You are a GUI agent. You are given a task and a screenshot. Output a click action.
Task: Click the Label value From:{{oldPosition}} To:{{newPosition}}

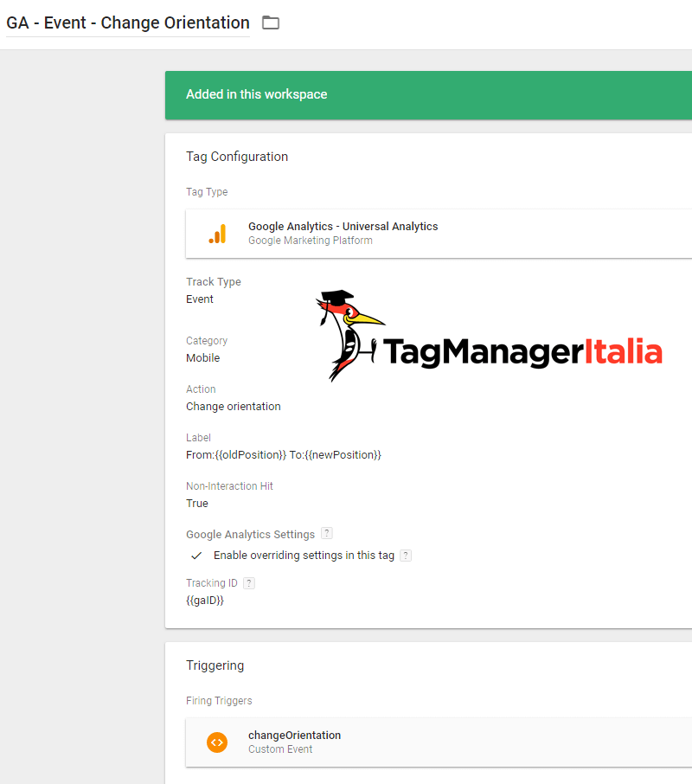tap(284, 455)
